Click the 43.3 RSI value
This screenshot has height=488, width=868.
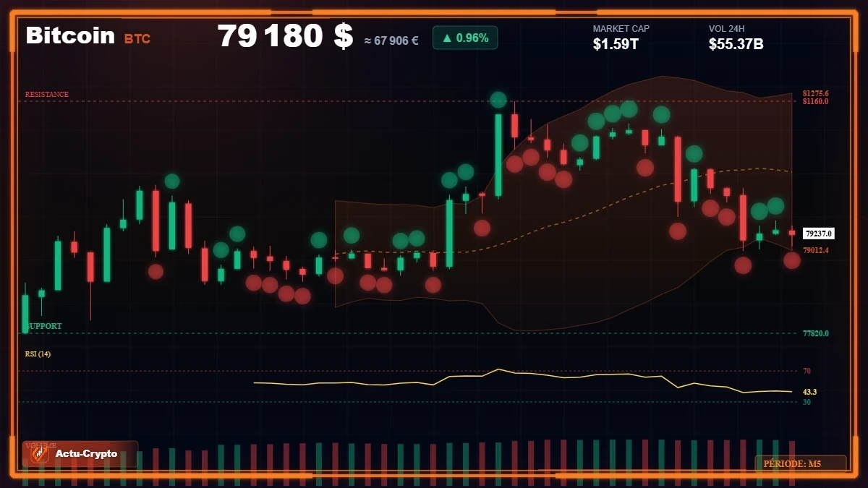click(809, 392)
